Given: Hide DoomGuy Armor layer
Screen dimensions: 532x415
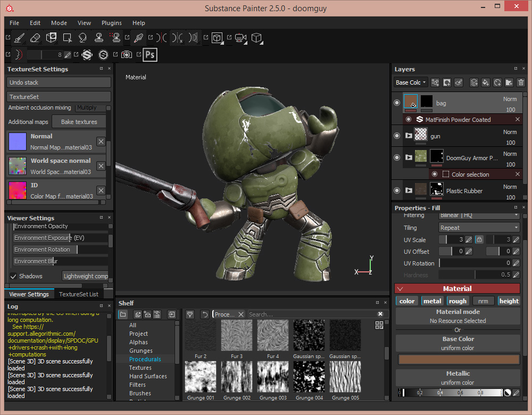Looking at the screenshot, I should [397, 157].
